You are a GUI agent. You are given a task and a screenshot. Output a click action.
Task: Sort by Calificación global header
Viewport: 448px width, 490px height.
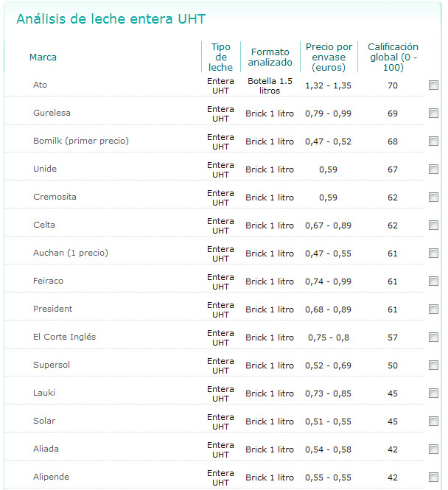point(393,57)
